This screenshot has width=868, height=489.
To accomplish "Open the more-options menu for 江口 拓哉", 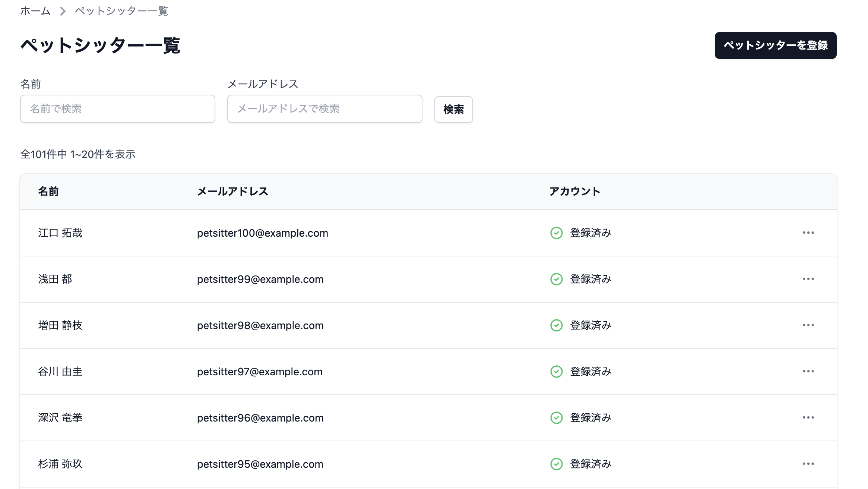I will pos(808,233).
